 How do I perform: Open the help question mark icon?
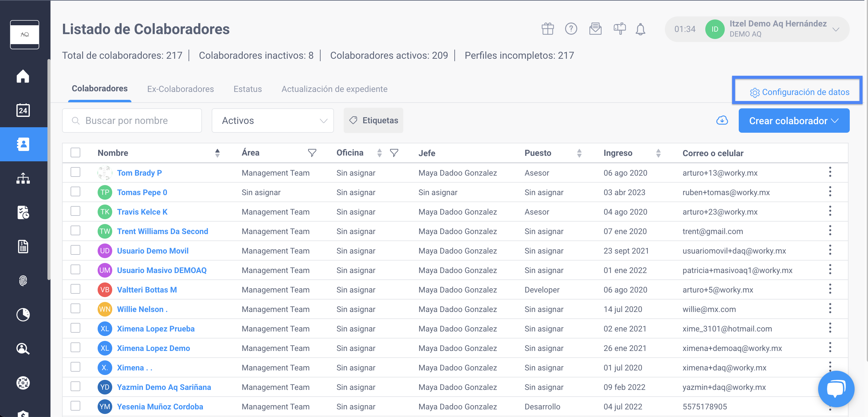(571, 29)
